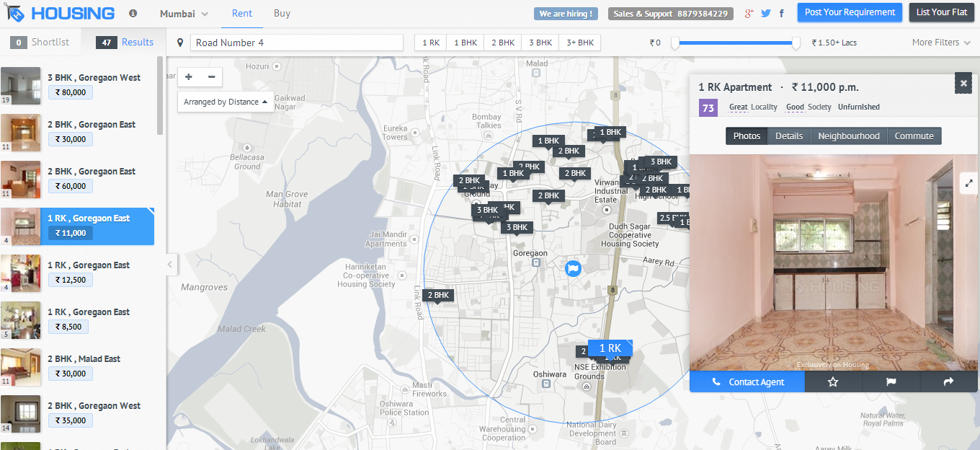Click the Great Locality rating label
The height and width of the screenshot is (450, 980).
[x=753, y=107]
